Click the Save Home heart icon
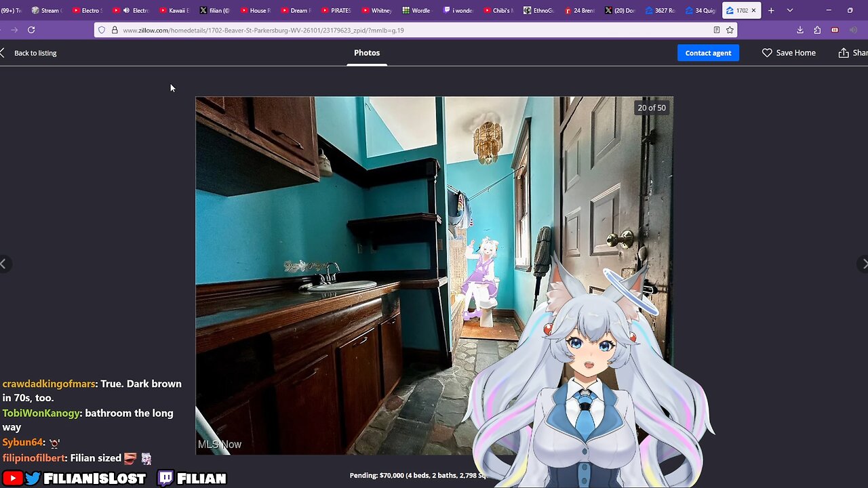The image size is (868, 488). coord(767,53)
